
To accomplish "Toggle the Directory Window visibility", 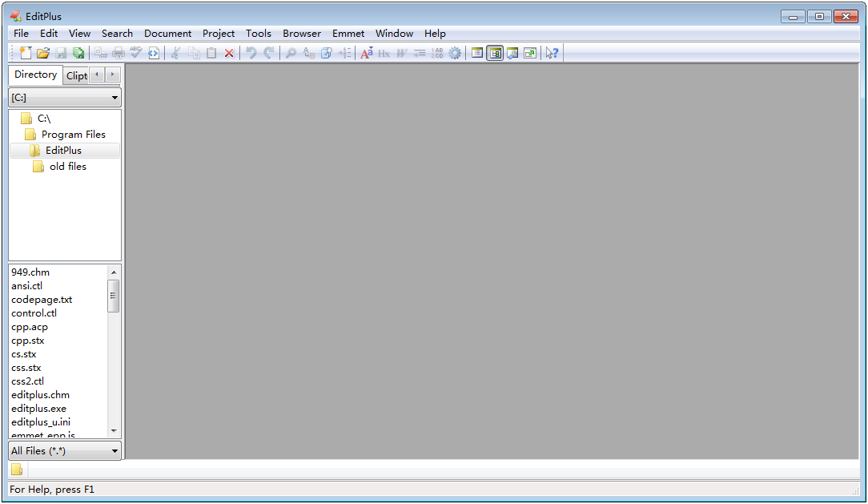I will 496,53.
